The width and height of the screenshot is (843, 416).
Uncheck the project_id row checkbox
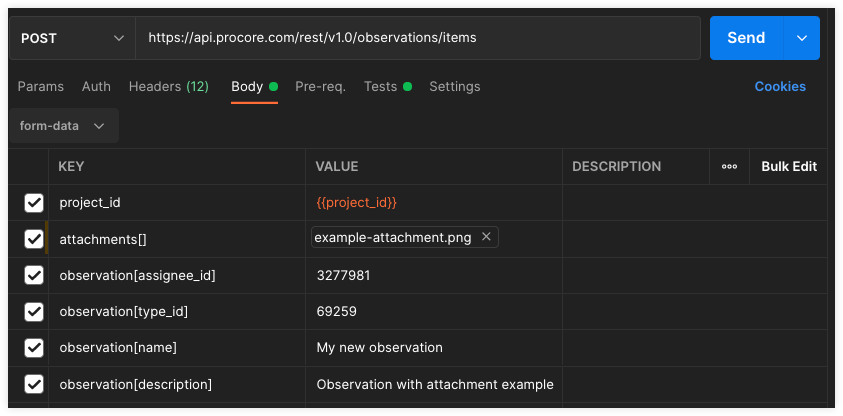coord(34,203)
